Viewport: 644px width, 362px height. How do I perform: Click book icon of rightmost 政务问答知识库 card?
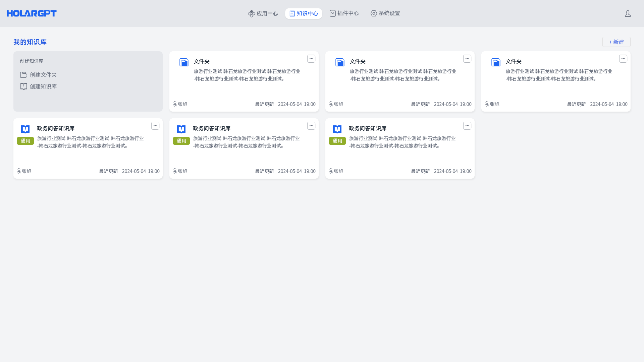(x=337, y=129)
